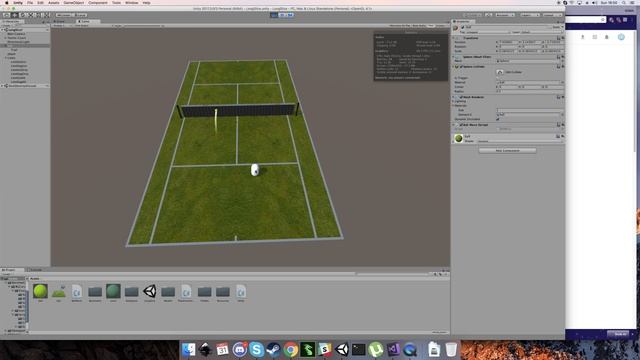The width and height of the screenshot is (640, 360).
Task: Open the Assets menu
Action: click(x=53, y=3)
